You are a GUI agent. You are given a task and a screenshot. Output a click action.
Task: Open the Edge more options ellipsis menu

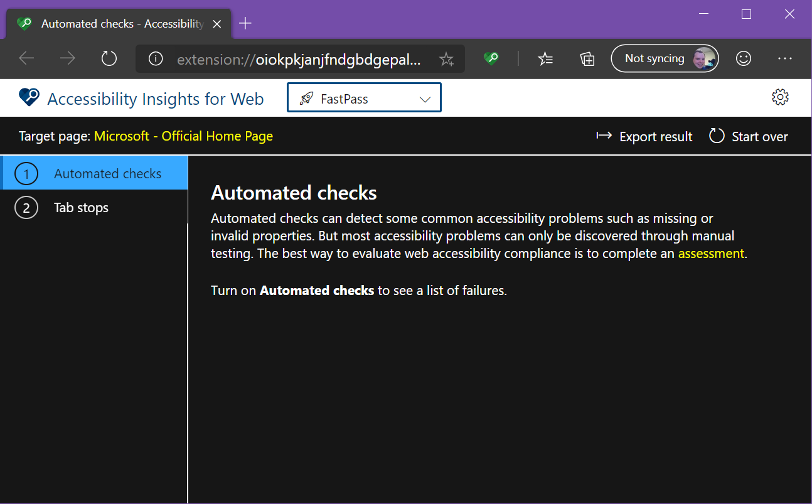click(785, 58)
